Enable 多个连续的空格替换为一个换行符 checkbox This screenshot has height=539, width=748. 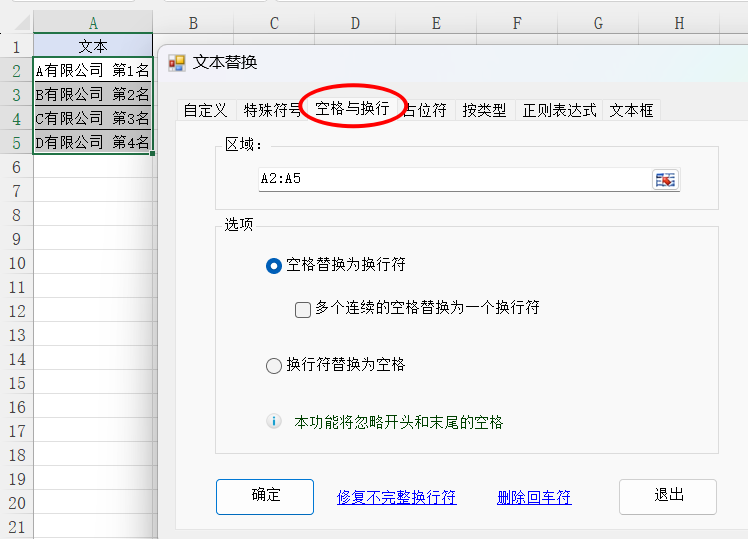(303, 309)
